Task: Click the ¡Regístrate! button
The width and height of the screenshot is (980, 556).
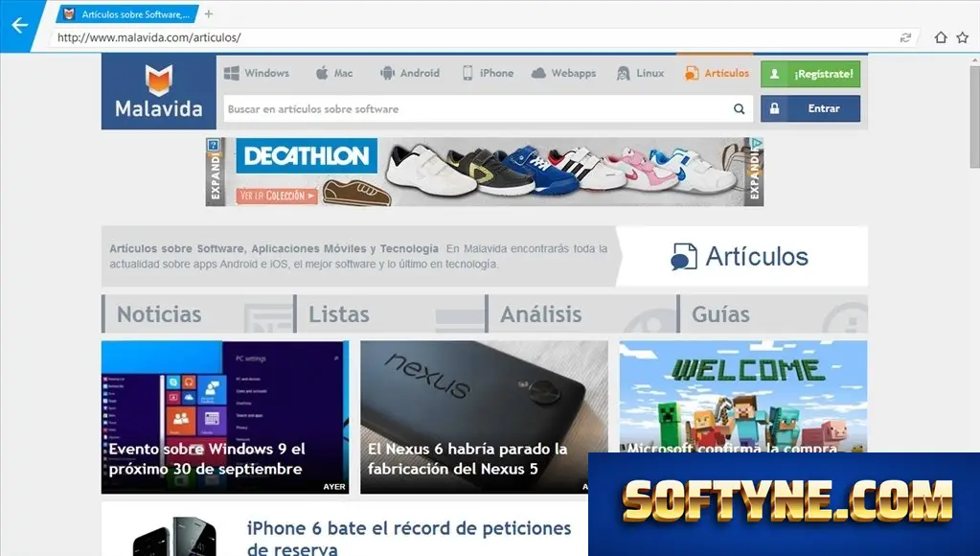Action: pyautogui.click(x=810, y=74)
